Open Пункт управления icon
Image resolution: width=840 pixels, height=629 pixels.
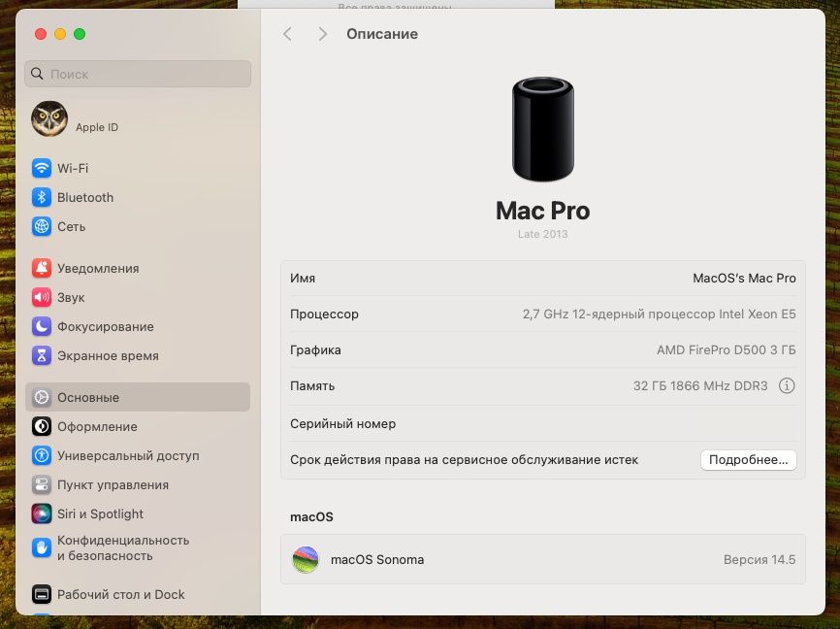[42, 484]
